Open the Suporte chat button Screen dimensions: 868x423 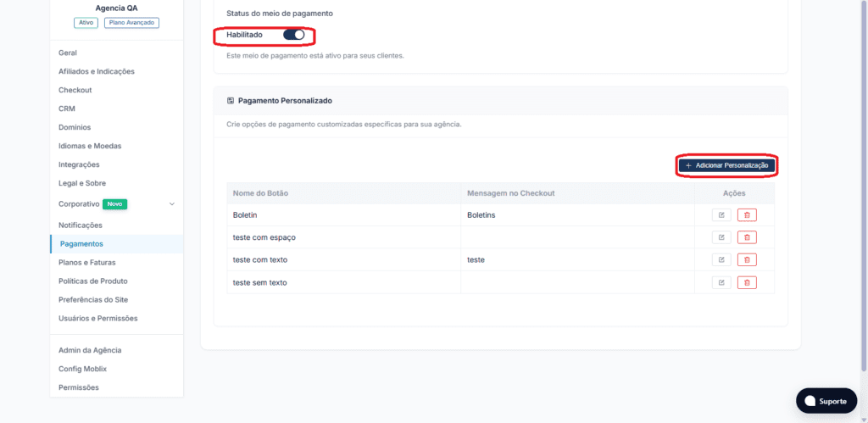point(826,401)
